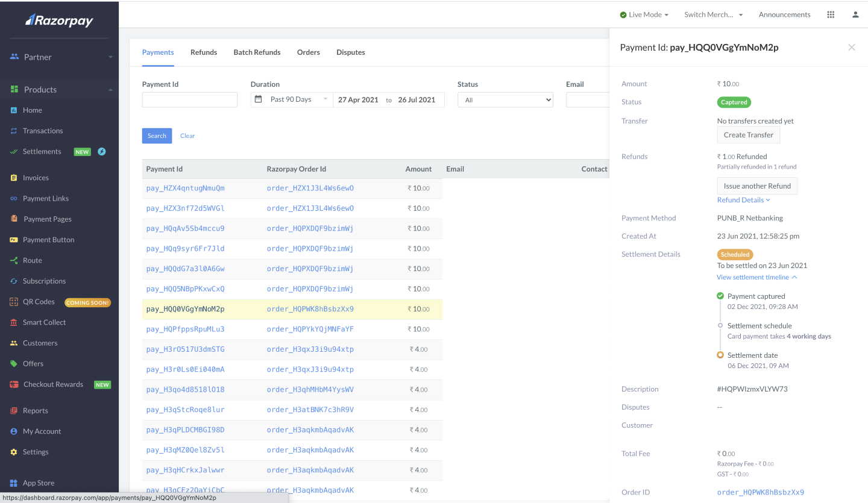Open the Past 90 Days duration dropdown
This screenshot has width=868, height=503.
pyautogui.click(x=292, y=99)
